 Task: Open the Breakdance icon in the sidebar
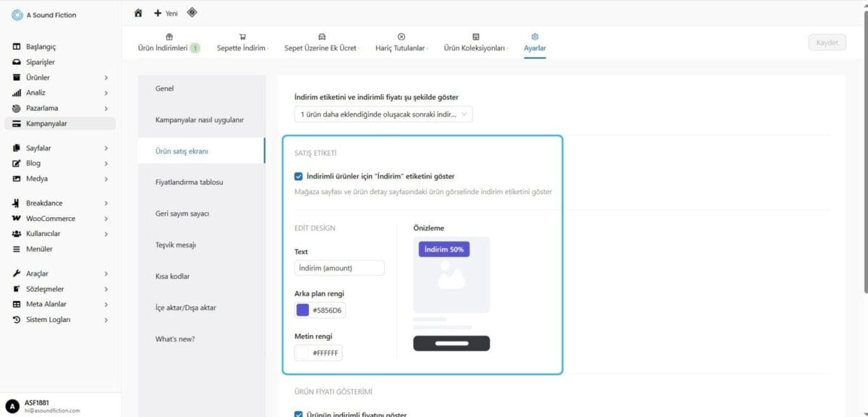(x=17, y=203)
